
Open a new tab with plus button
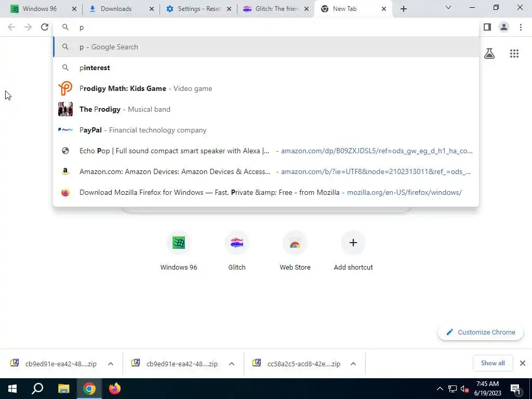pos(403,9)
